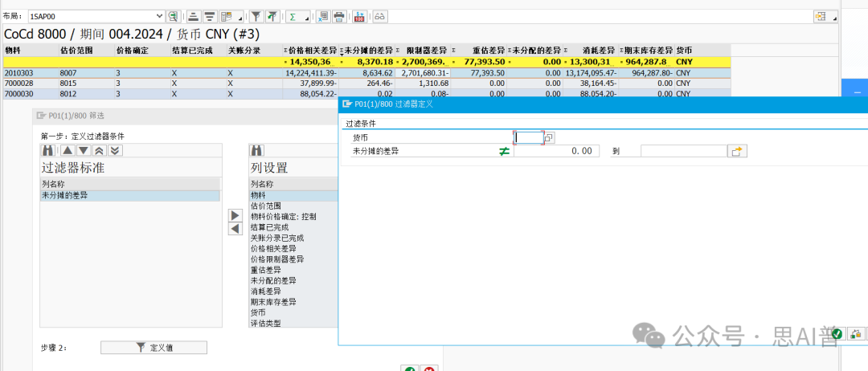Open the 布局 layout dropdown

tap(159, 16)
